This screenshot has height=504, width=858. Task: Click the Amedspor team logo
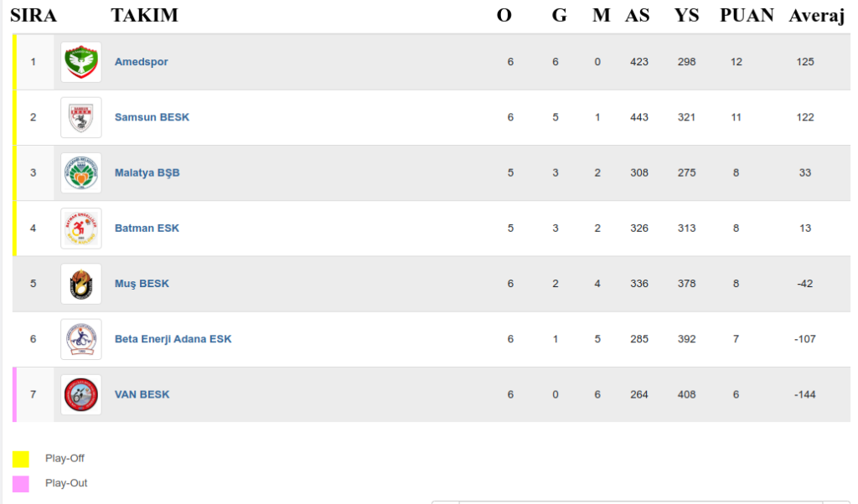81,62
